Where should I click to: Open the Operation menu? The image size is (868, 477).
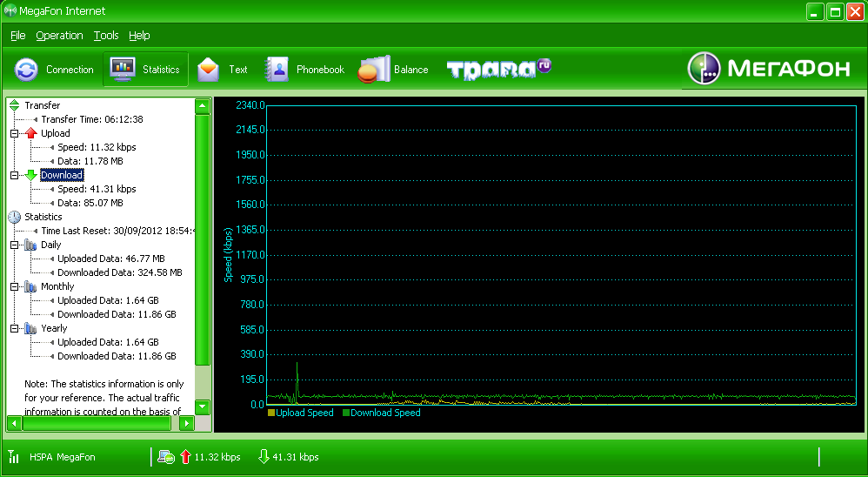point(60,36)
